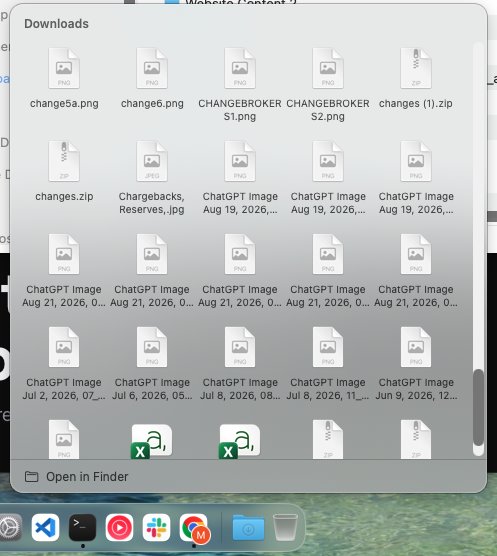This screenshot has height=556, width=497.
Task: Launch Visual Studio Code from the Dock
Action: pyautogui.click(x=45, y=527)
